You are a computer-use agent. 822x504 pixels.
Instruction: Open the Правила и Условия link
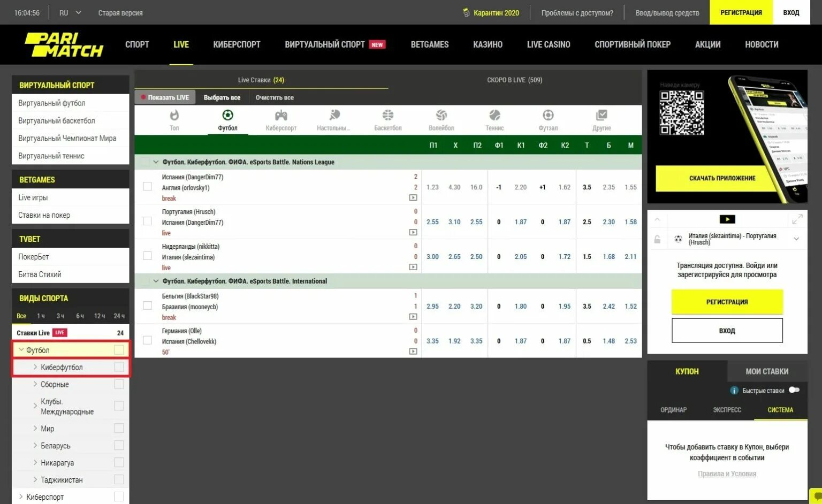click(727, 474)
